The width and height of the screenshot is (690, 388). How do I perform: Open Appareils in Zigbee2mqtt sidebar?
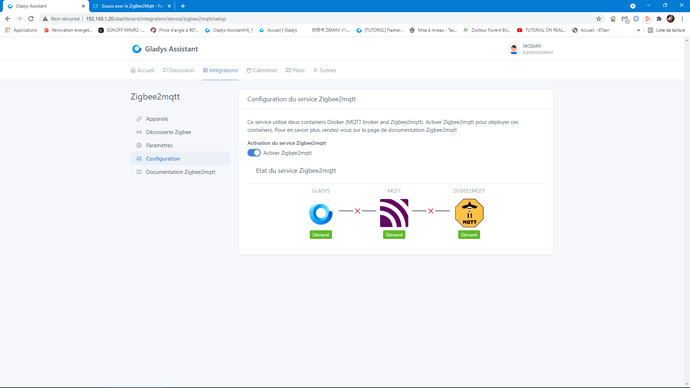click(x=180, y=119)
